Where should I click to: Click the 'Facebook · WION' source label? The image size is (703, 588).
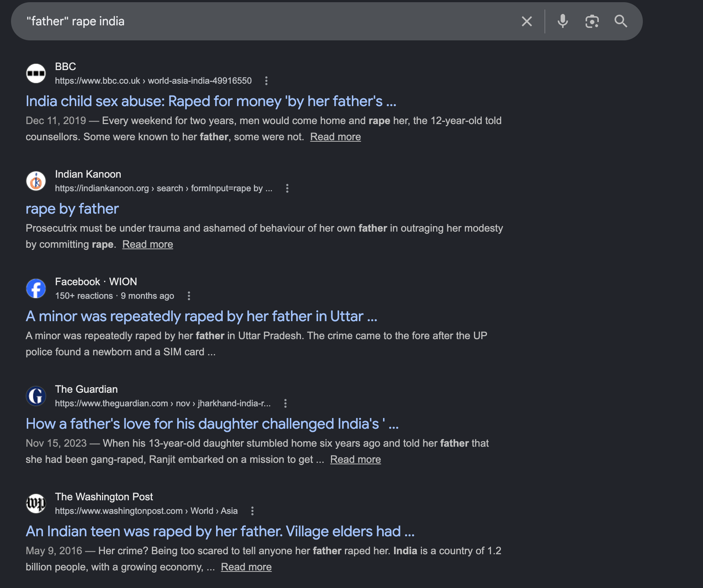96,282
